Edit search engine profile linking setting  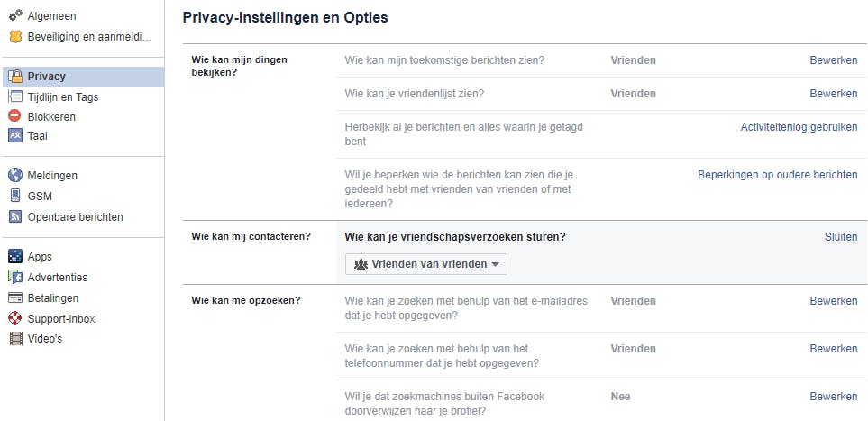click(833, 396)
